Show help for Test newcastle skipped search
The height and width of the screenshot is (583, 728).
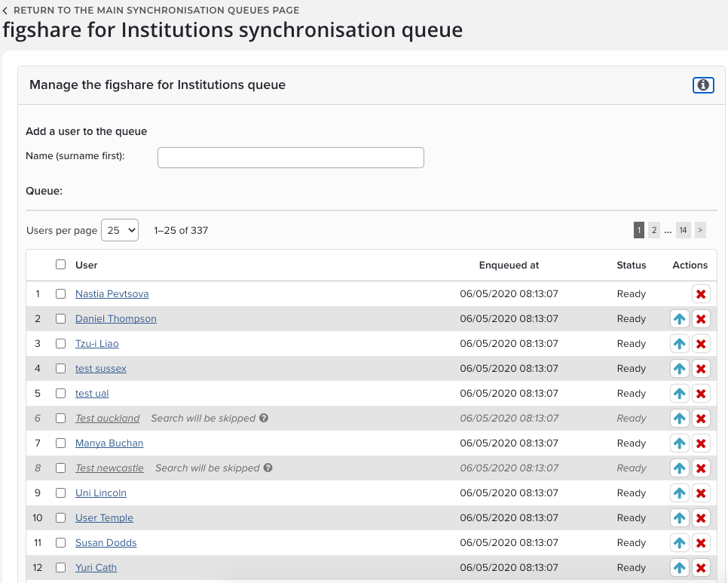pos(268,468)
